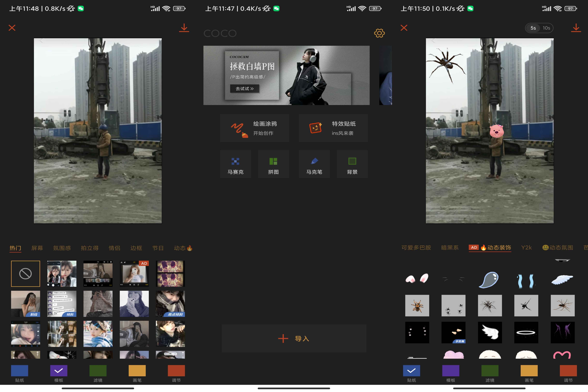The image size is (588, 392).
Task: Open 绘画涂鸦 drawing doodle feature
Action: click(x=254, y=128)
